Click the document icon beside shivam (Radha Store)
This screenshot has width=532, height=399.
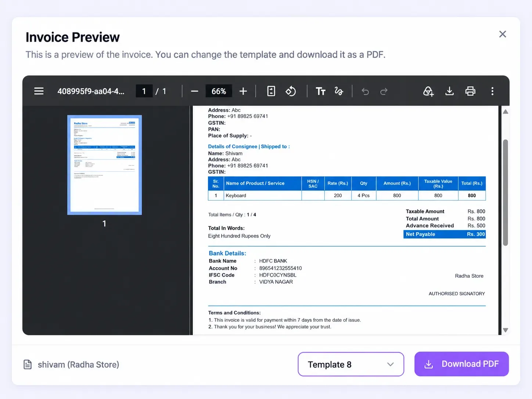point(28,364)
